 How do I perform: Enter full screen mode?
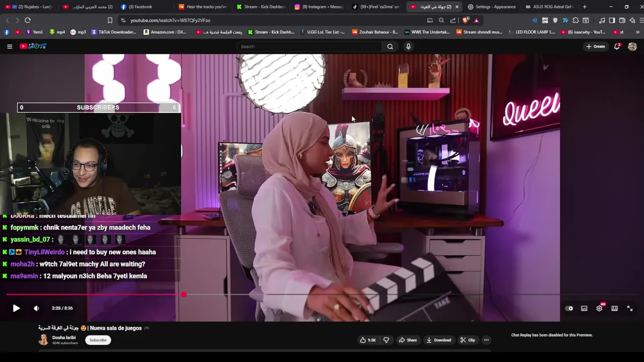[629, 308]
